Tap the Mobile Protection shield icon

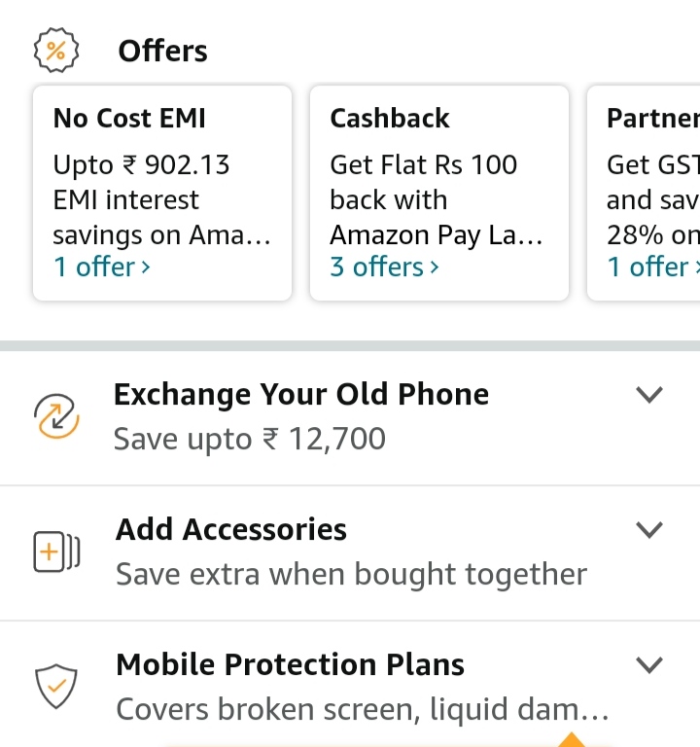point(56,688)
